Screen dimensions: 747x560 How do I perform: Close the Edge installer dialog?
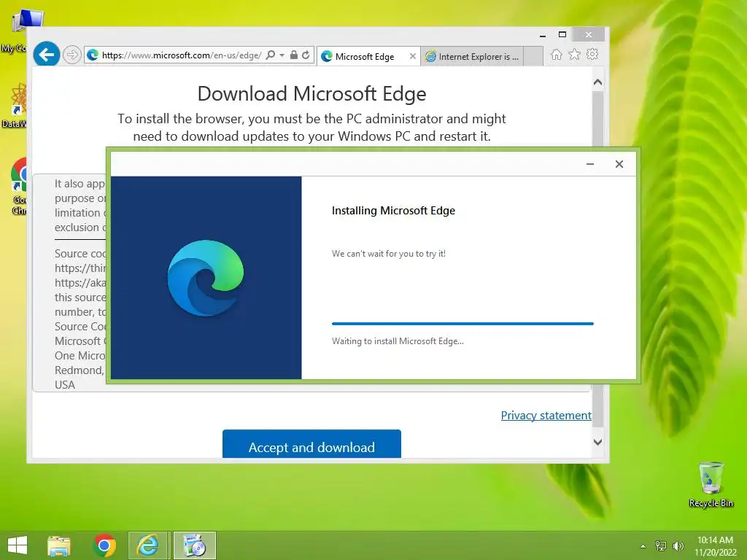[619, 164]
